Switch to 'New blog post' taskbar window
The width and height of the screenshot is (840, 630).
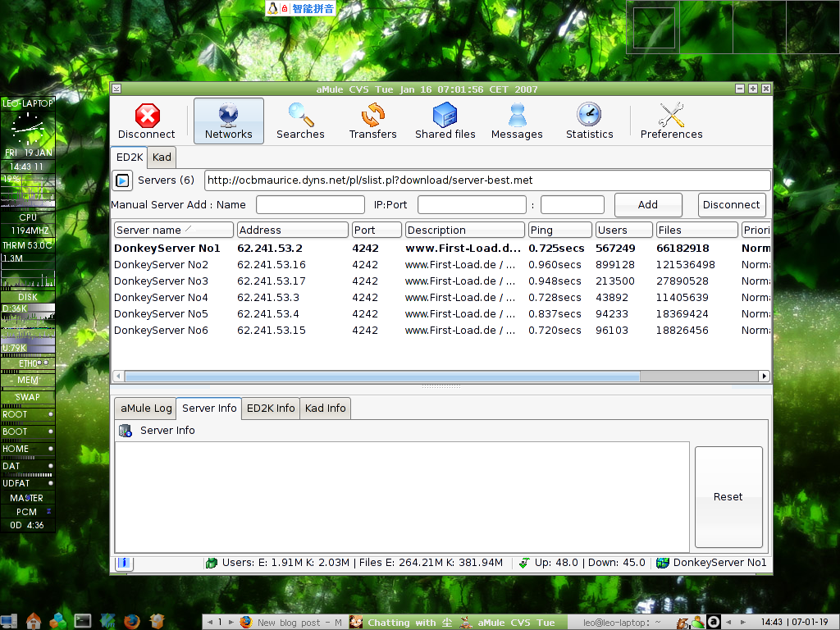[291, 623]
